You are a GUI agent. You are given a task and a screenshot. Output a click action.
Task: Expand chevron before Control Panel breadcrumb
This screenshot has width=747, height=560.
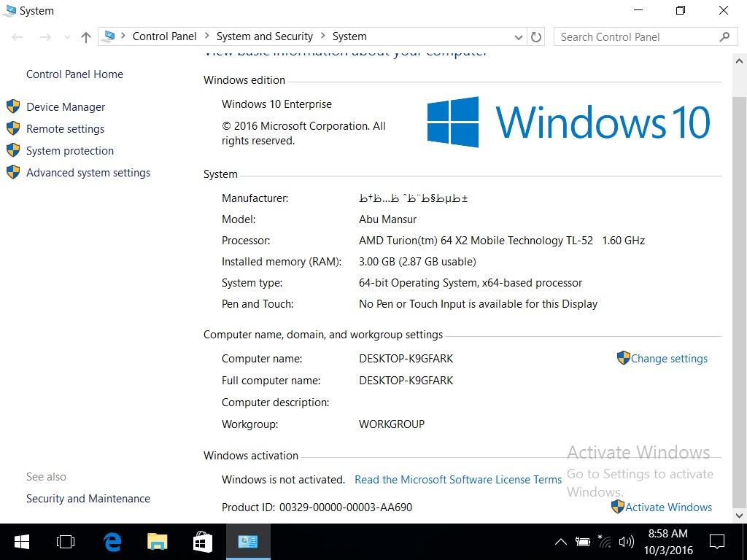(123, 36)
